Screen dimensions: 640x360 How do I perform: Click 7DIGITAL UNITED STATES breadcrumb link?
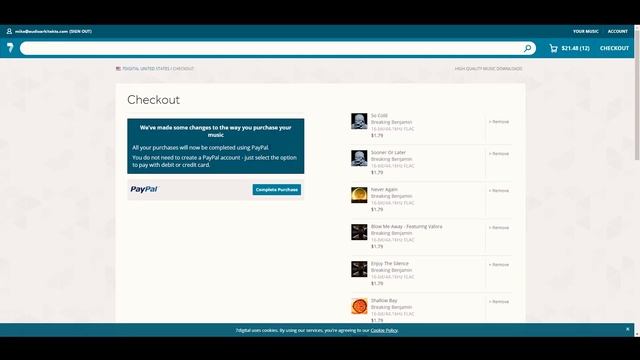pyautogui.click(x=146, y=69)
